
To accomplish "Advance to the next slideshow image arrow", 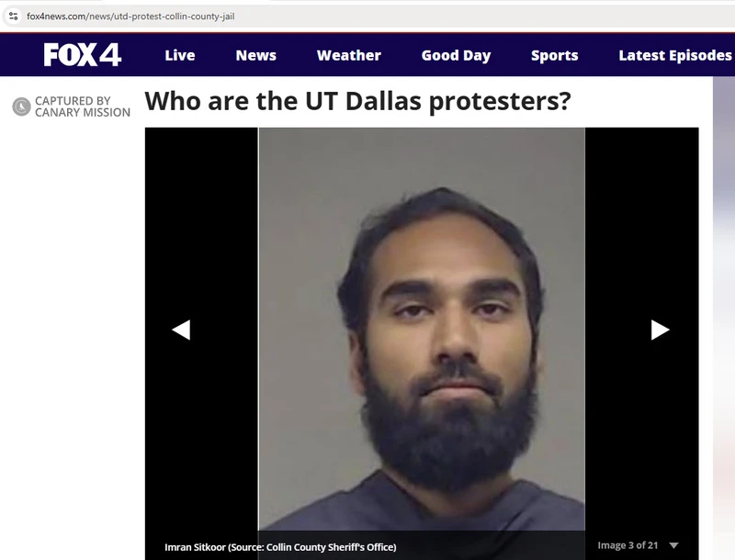I will point(660,330).
